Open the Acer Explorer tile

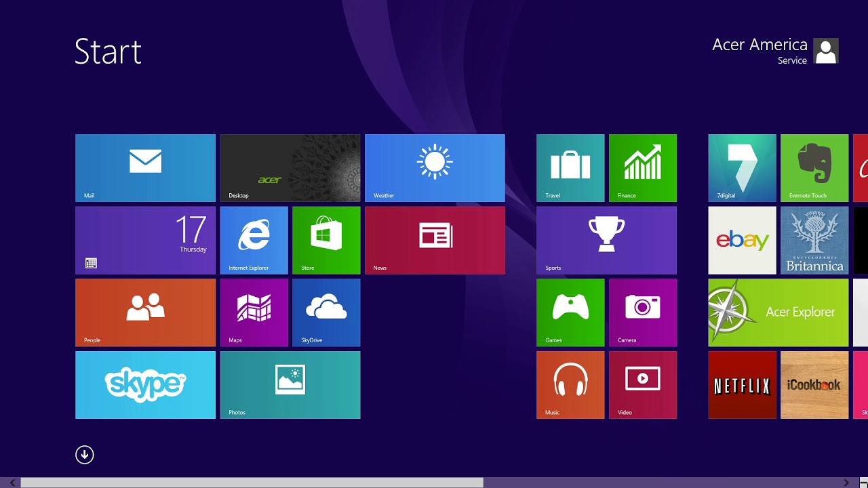(x=778, y=312)
